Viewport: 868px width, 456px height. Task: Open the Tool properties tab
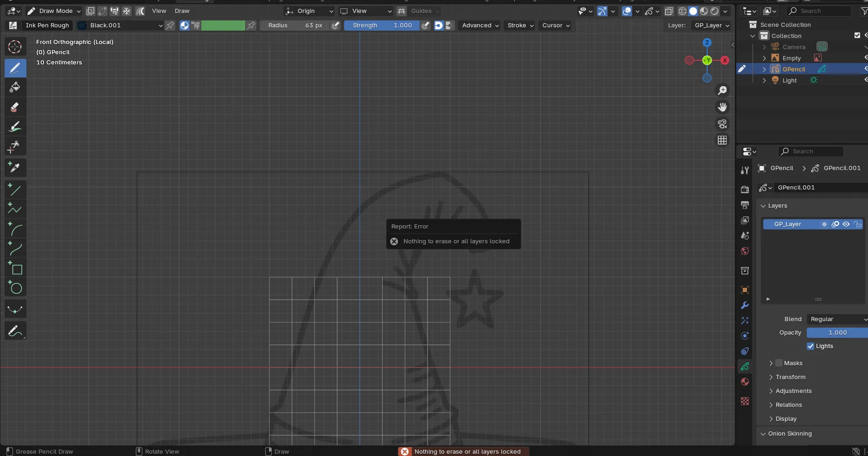click(745, 170)
